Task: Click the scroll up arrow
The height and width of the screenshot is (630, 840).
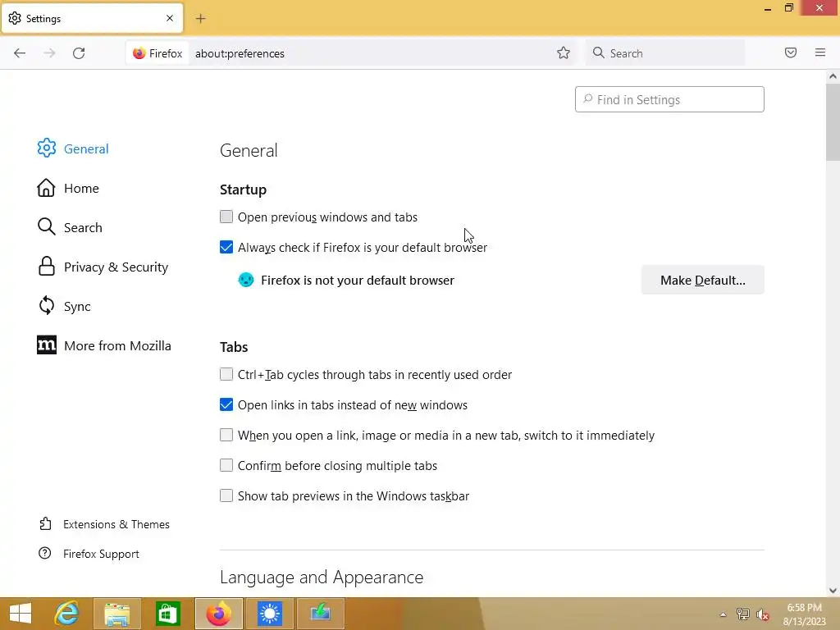Action: (833, 76)
